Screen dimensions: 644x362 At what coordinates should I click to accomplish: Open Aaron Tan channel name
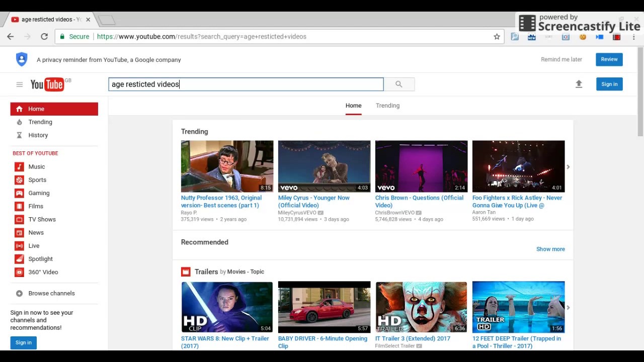pos(484,213)
